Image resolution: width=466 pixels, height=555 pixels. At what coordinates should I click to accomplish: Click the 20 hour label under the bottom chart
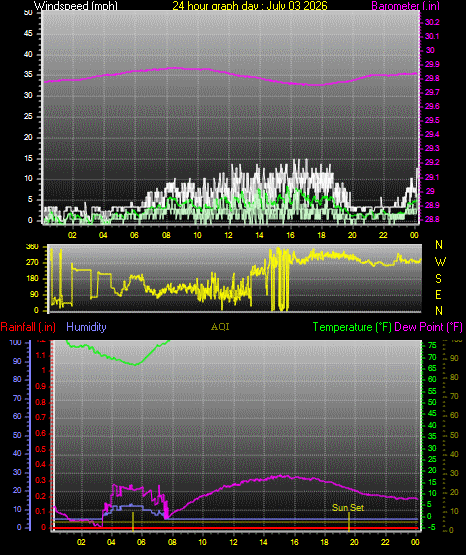[354, 542]
